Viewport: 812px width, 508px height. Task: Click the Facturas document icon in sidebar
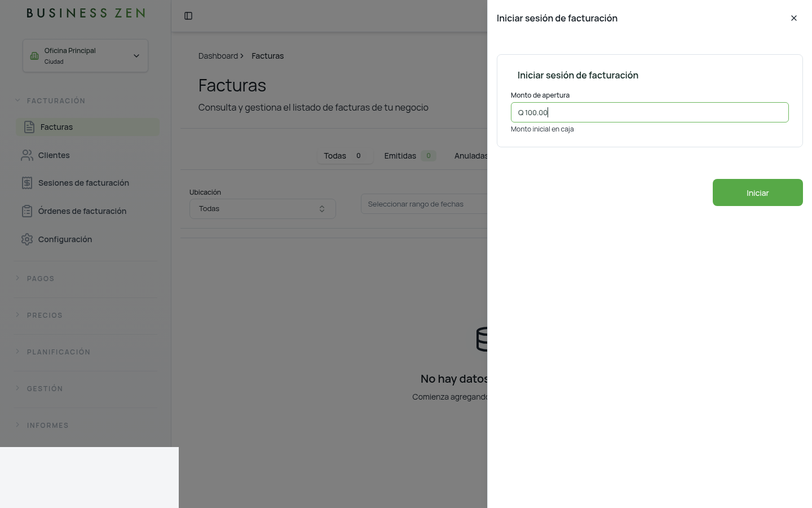pyautogui.click(x=29, y=127)
